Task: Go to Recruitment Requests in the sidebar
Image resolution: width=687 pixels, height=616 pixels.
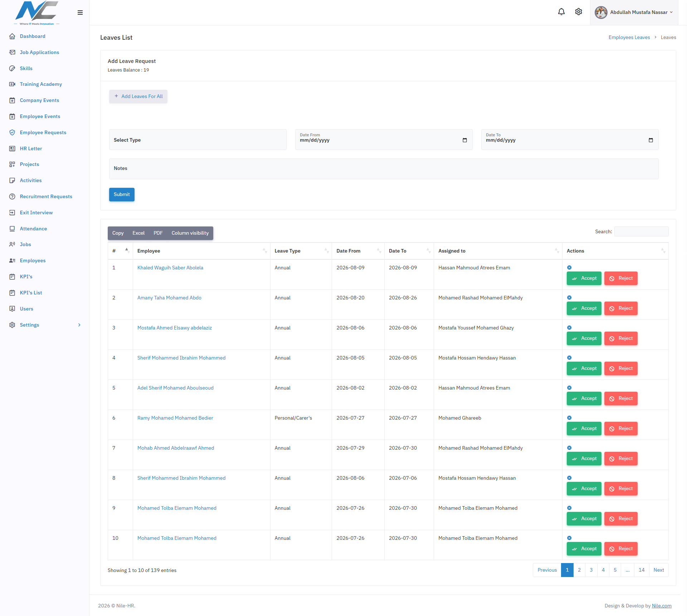Action: click(46, 196)
